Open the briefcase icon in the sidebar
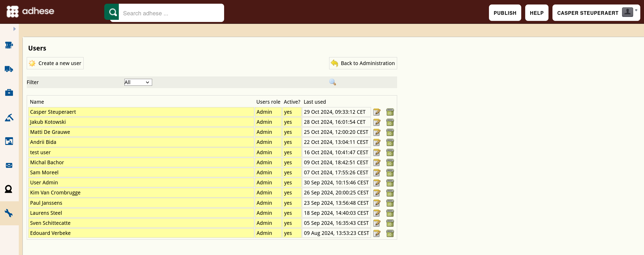This screenshot has height=255, width=644. [x=9, y=93]
